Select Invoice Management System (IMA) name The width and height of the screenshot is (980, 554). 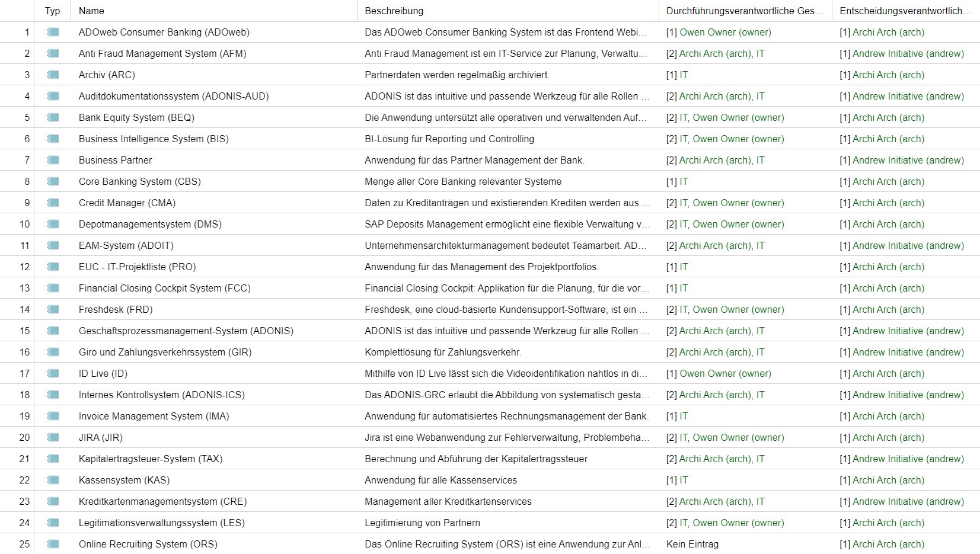click(x=154, y=416)
